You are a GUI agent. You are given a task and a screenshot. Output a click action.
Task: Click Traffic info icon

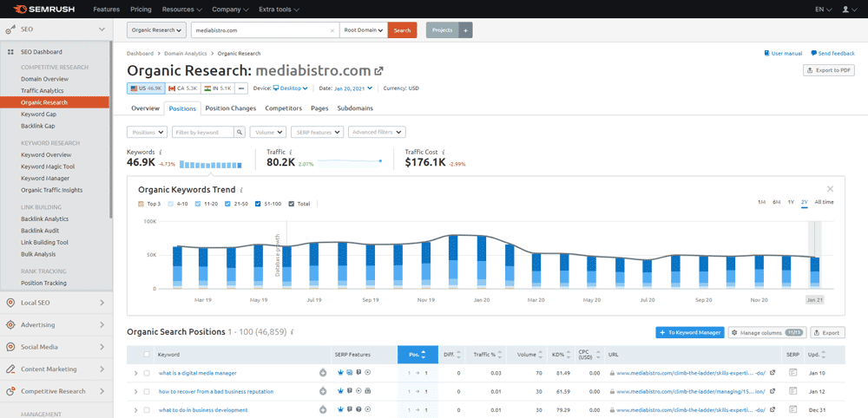[291, 152]
